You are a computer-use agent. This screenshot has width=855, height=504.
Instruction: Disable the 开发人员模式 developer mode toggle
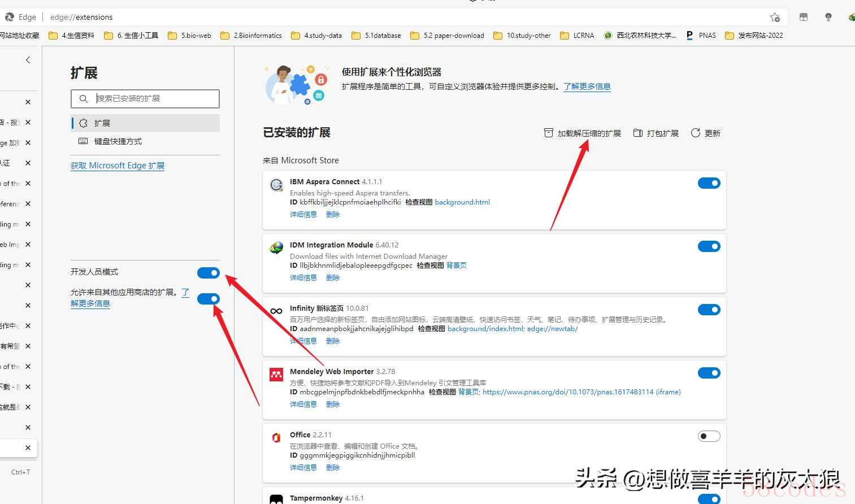click(x=208, y=273)
